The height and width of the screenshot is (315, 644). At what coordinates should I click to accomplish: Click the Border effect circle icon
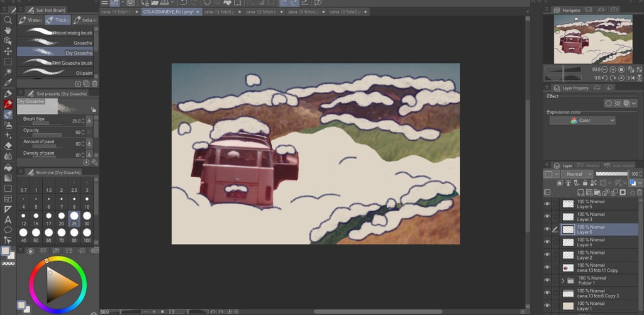[x=608, y=103]
